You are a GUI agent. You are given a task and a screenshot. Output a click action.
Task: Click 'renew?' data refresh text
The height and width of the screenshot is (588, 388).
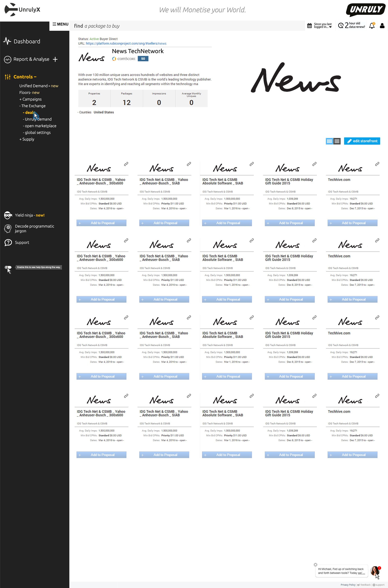(x=361, y=27)
